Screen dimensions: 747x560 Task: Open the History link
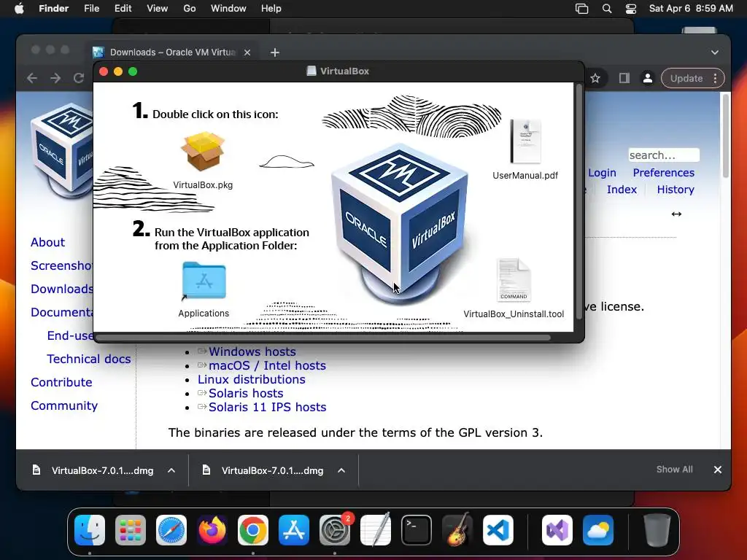click(676, 189)
